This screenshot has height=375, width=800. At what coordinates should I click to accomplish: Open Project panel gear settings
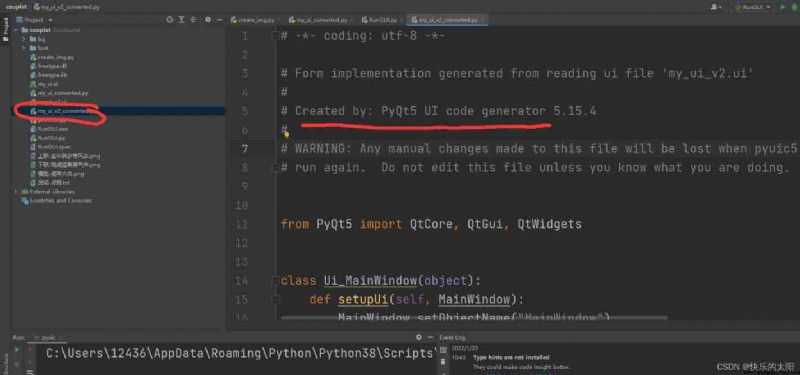pyautogui.click(x=208, y=20)
